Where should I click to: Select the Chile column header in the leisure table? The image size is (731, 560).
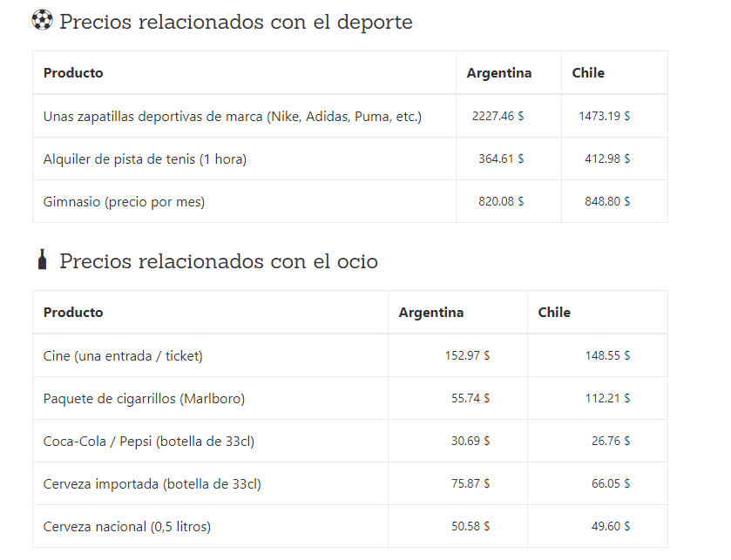point(554,313)
